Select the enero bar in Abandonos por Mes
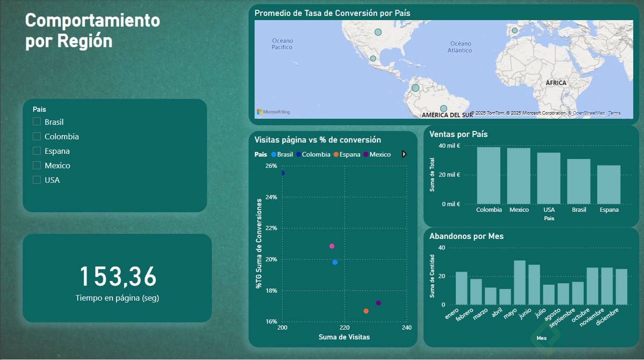The width and height of the screenshot is (644, 360). [461, 288]
